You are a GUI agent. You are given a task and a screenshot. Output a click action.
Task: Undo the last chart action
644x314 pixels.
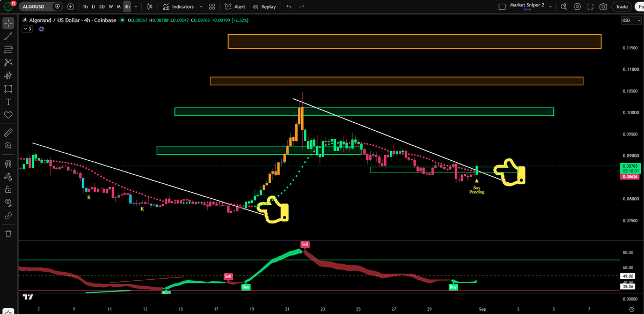tap(289, 6)
